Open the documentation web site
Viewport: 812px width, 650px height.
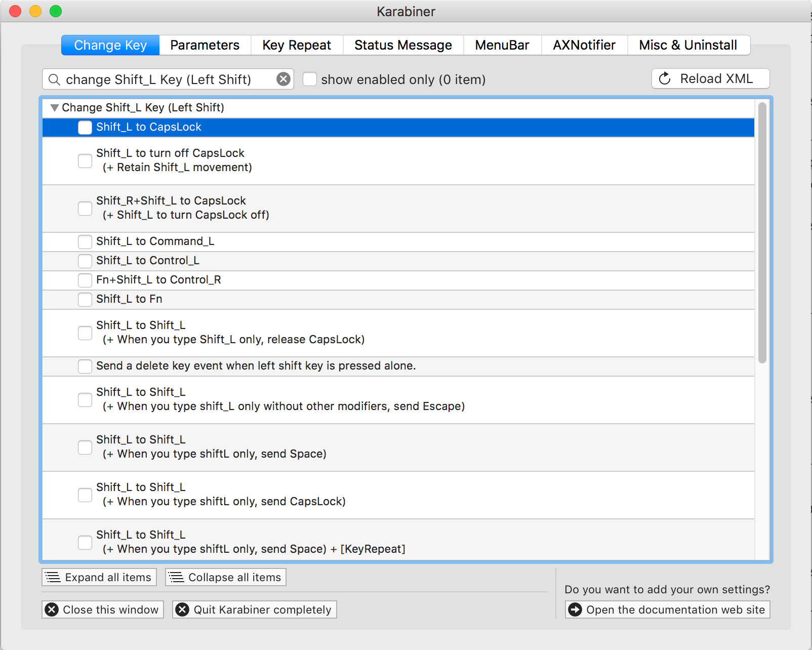coord(668,610)
